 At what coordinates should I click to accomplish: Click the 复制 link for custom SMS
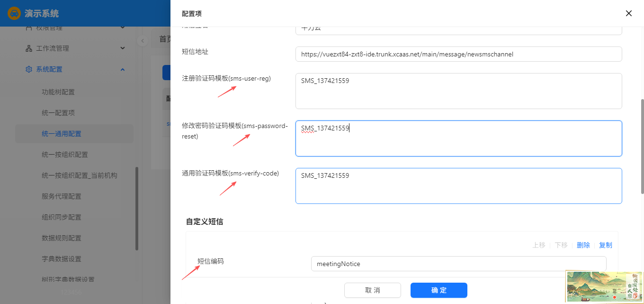[606, 245]
